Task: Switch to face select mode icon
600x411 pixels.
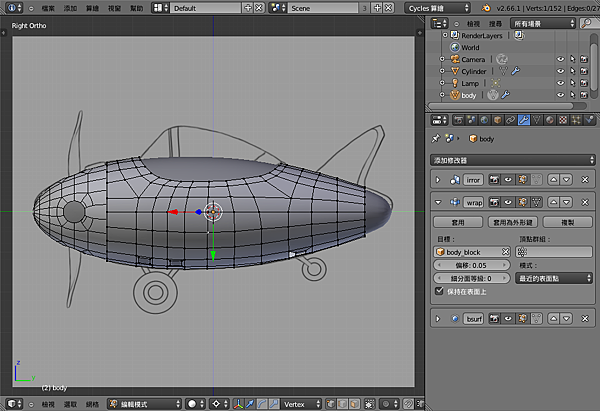Action: [x=355, y=404]
